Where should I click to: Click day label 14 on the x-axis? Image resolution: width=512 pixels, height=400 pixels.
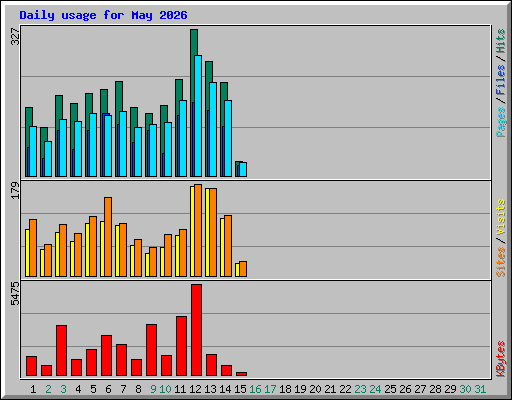pos(225,389)
